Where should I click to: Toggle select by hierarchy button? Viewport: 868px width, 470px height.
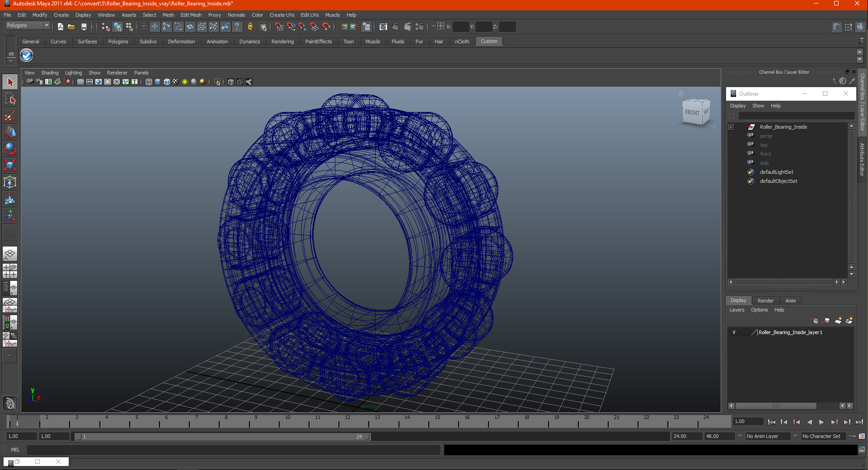tap(106, 27)
